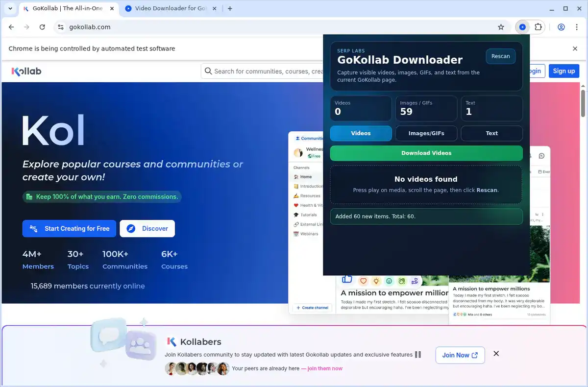Click the Discover compass icon

click(131, 229)
